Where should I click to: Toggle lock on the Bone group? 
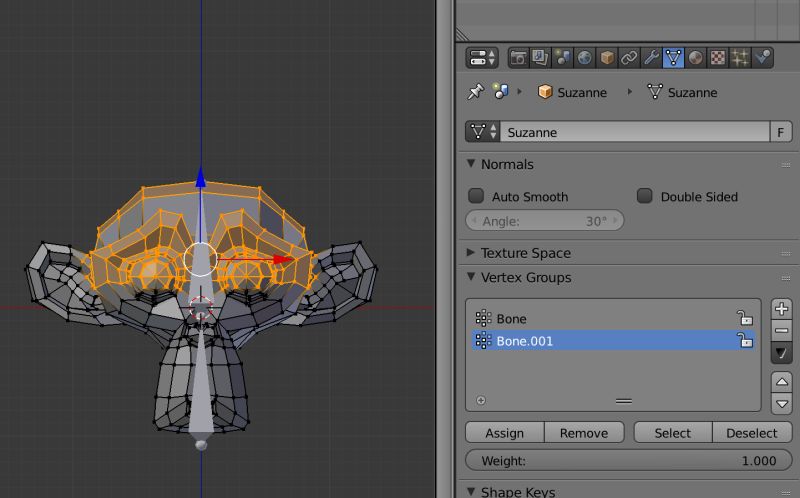point(745,318)
